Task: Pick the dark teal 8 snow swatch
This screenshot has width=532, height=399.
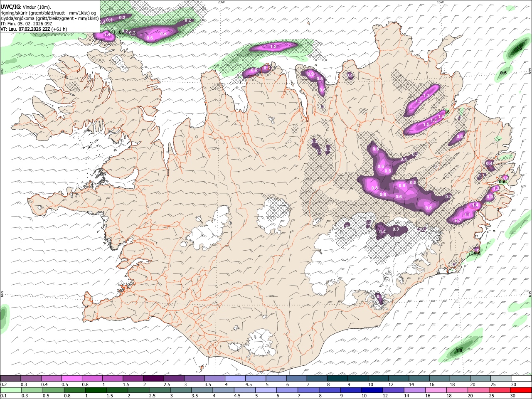Action: 337,378
